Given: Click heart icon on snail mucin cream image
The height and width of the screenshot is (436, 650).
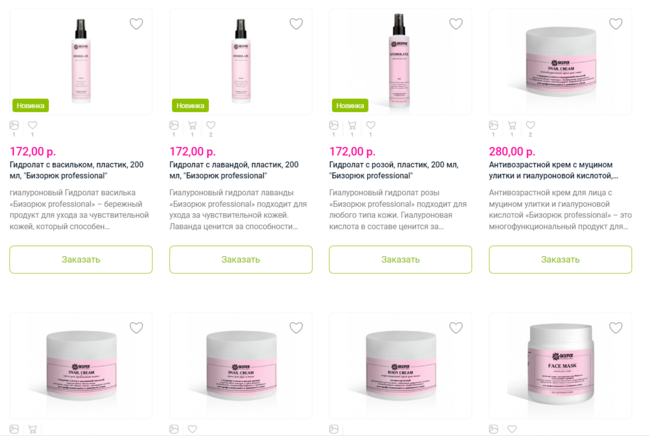Looking at the screenshot, I should 616,24.
